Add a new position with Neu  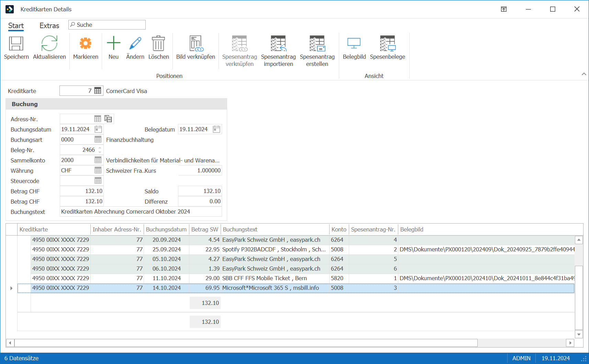tap(113, 43)
